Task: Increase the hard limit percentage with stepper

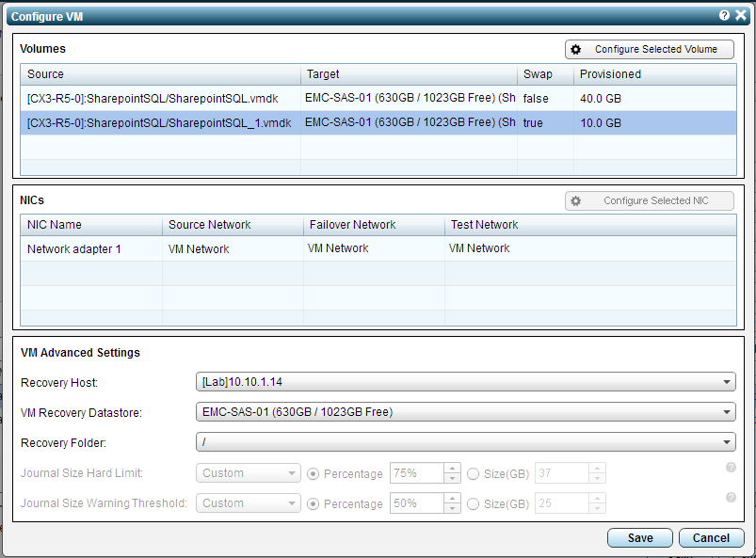Action: tap(452, 469)
